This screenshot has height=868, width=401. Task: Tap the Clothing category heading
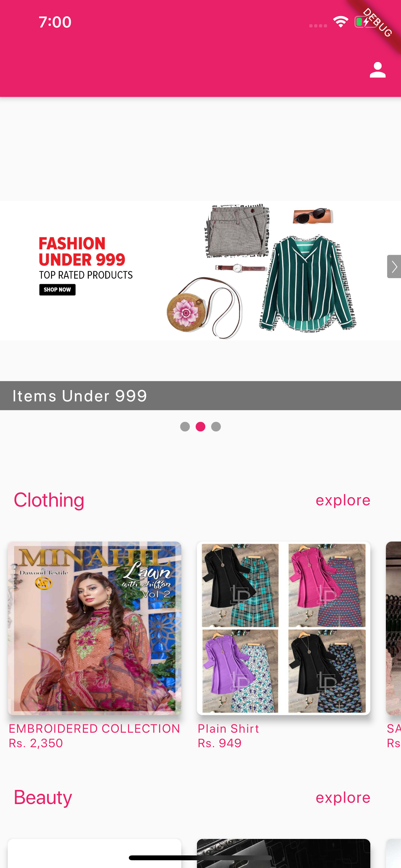click(x=49, y=500)
